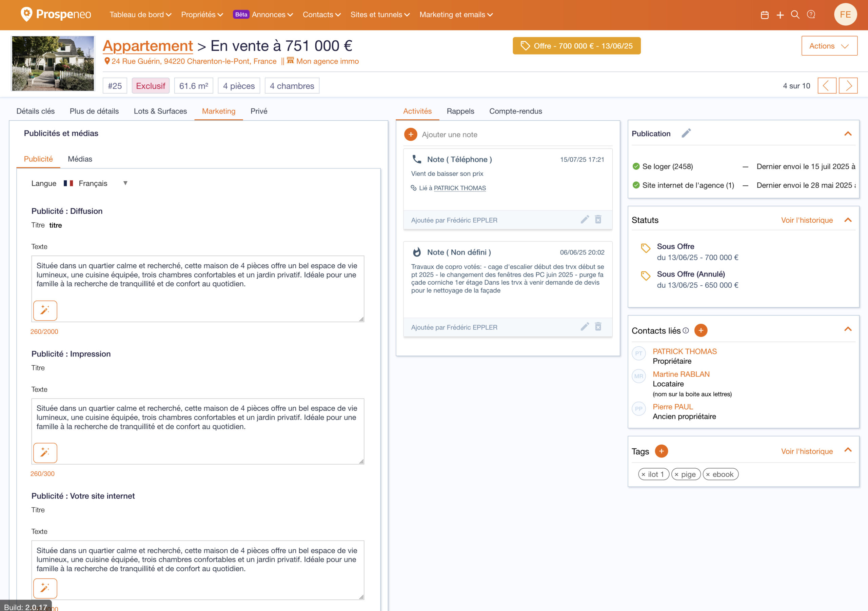Screen dimensions: 868x611
Task: Open PATRICK THOMAS in Contacts liés
Action: point(685,351)
